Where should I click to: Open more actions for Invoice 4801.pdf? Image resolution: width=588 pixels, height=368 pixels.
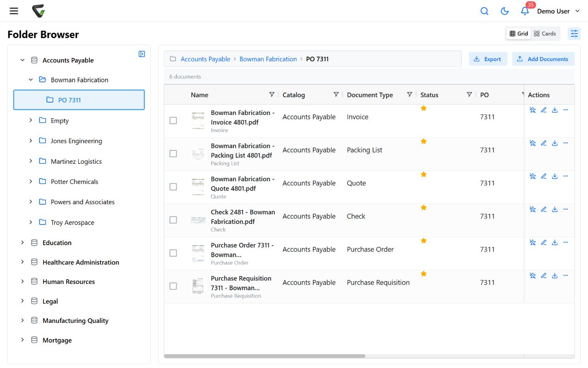[565, 110]
